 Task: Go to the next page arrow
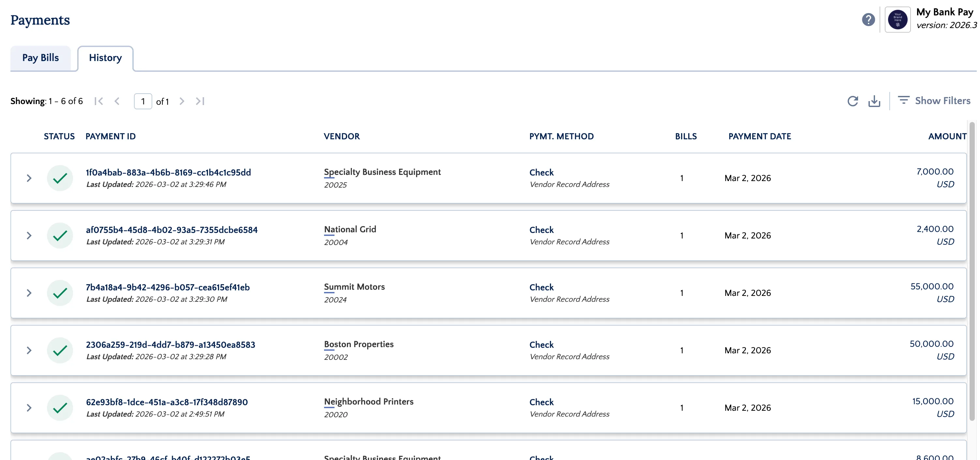click(182, 101)
